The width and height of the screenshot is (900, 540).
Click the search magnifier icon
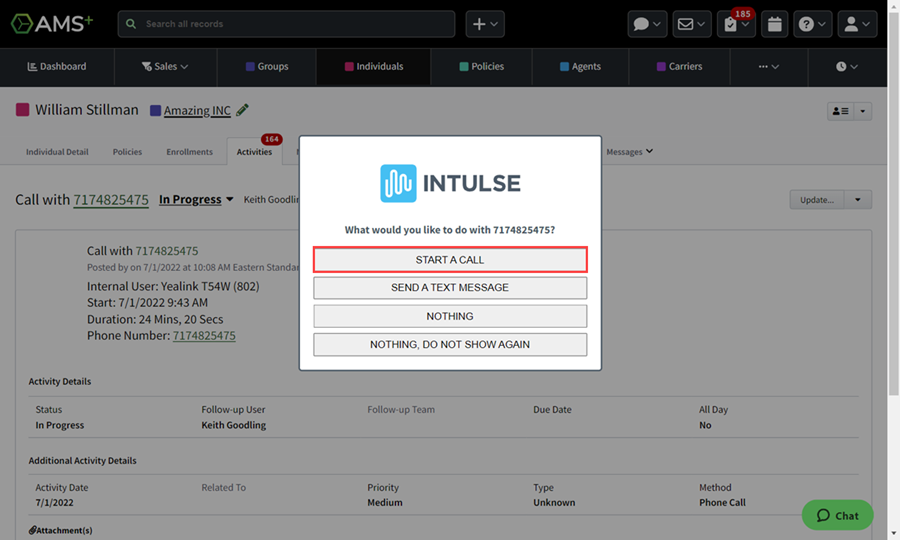(x=131, y=24)
